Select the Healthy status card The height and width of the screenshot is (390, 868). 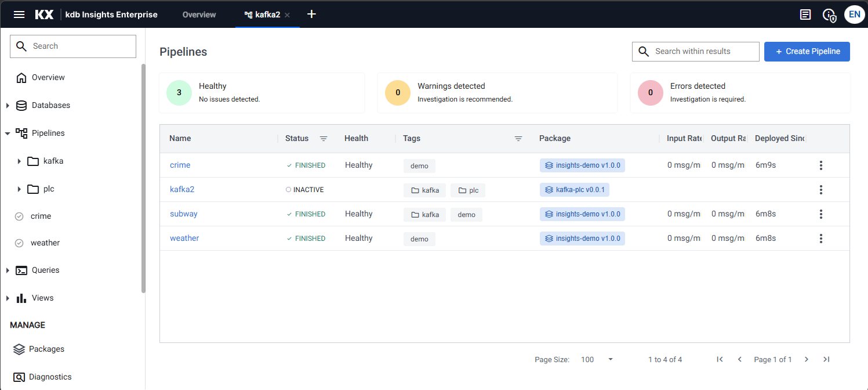click(262, 93)
